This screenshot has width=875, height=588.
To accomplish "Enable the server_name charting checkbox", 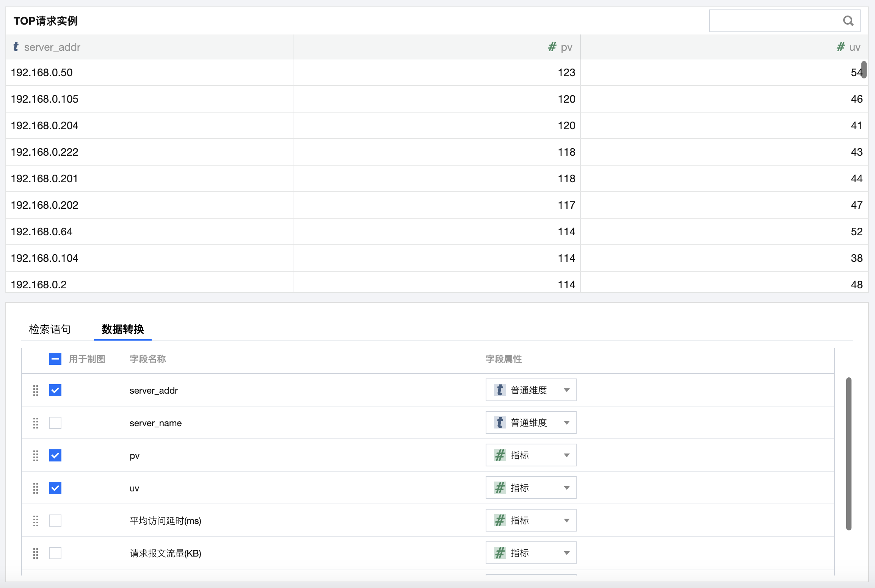I will [x=55, y=423].
